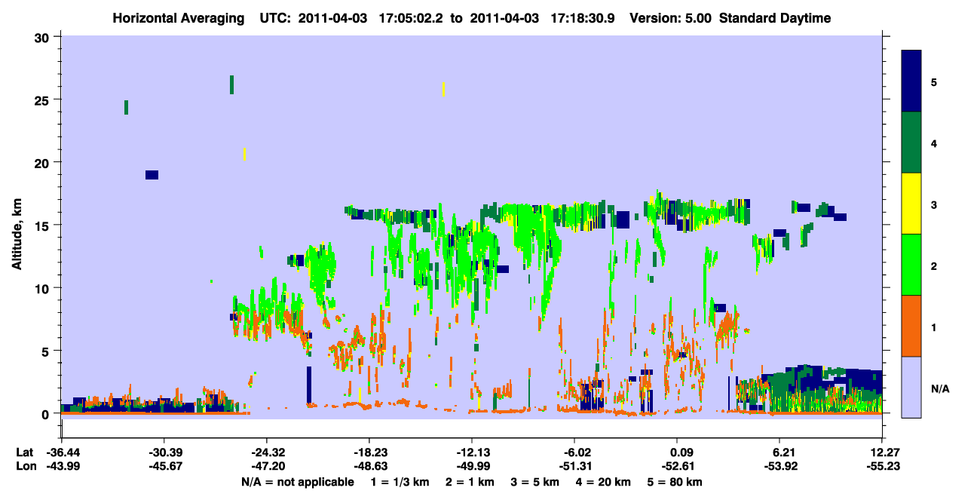Click the '15' altitude tick label
This screenshot has width=980, height=503.
click(43, 225)
